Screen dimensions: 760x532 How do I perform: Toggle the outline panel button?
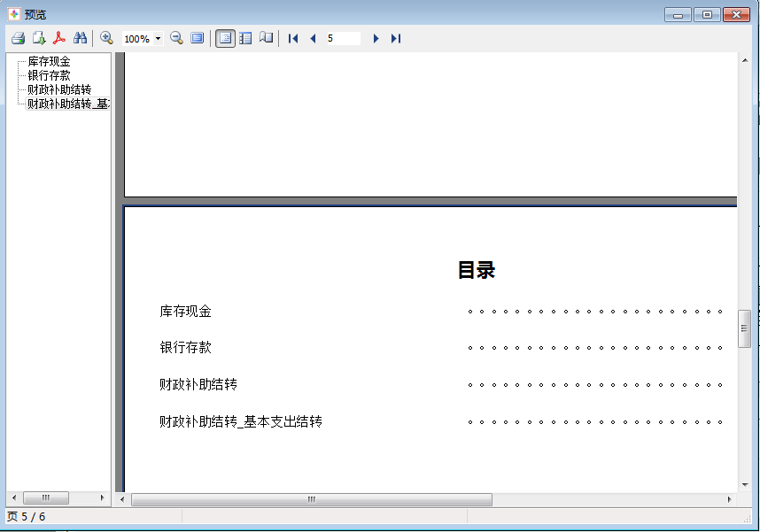pos(225,38)
